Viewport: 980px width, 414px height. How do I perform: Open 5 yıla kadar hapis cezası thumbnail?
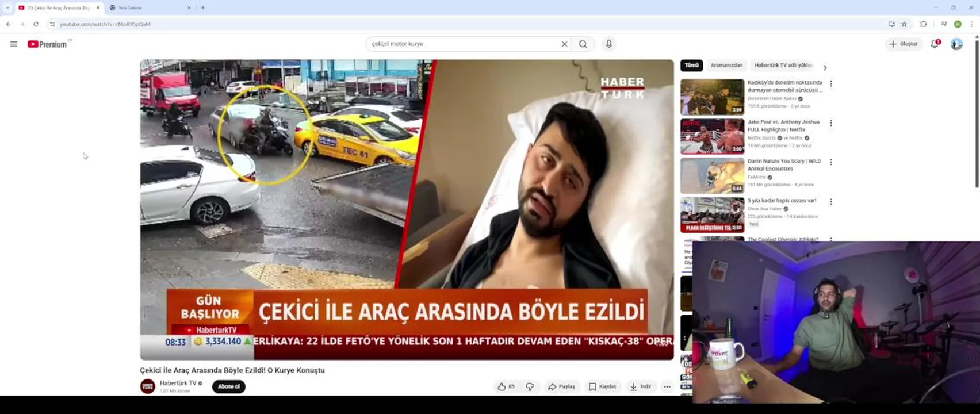pyautogui.click(x=712, y=214)
